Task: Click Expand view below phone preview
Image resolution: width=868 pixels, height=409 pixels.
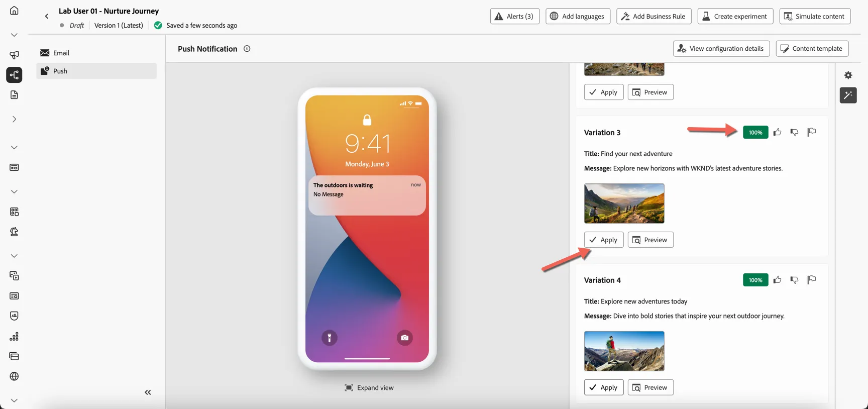Action: [x=369, y=387]
